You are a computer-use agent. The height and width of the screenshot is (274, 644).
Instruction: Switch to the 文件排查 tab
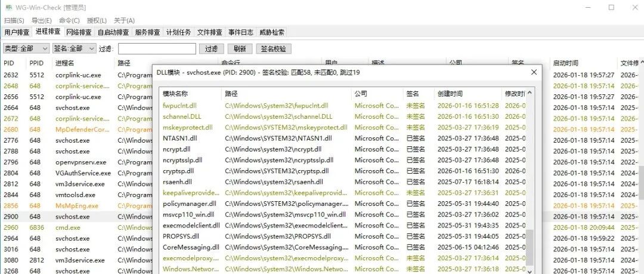point(209,32)
